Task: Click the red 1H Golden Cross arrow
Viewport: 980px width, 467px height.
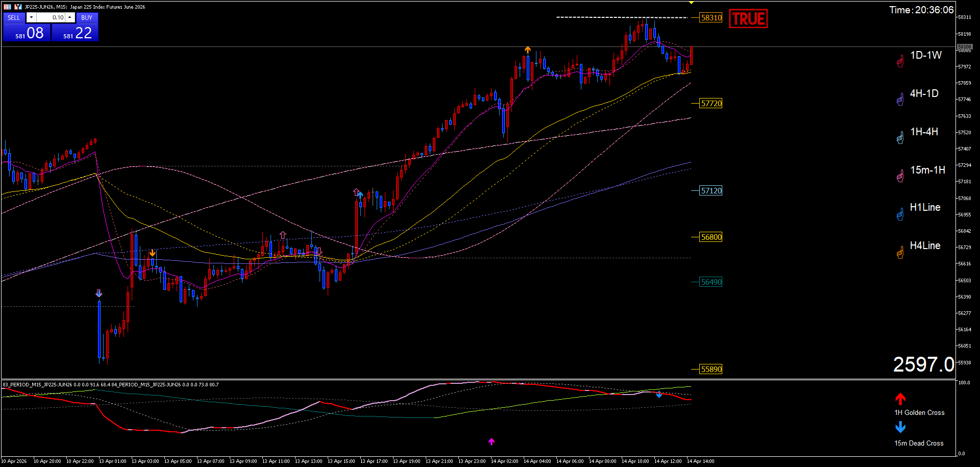Action: (900, 399)
